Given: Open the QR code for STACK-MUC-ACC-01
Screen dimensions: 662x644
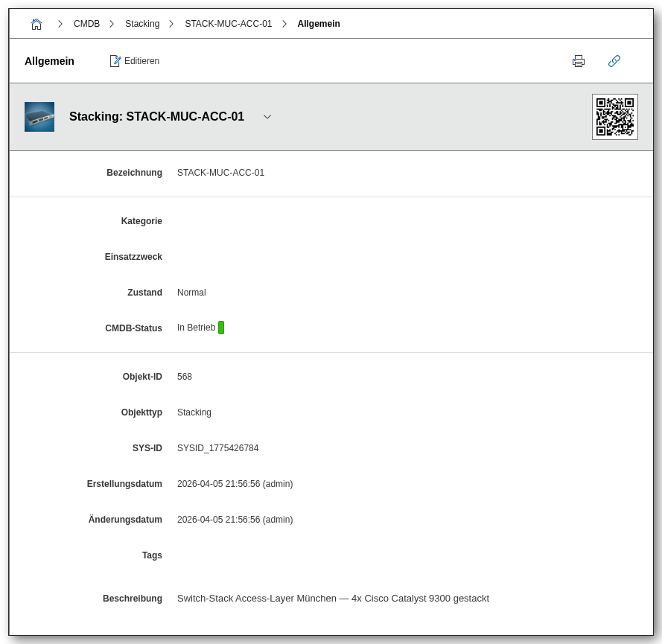Looking at the screenshot, I should pos(614,117).
